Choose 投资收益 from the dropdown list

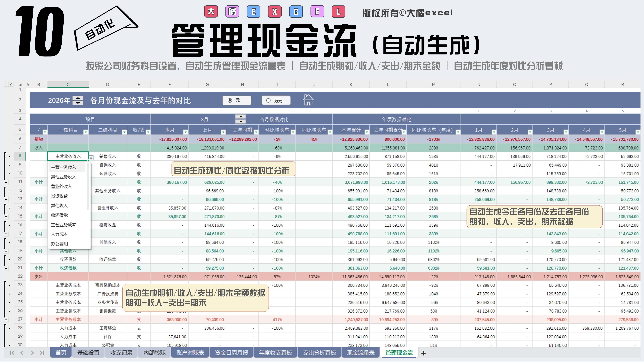59,196
